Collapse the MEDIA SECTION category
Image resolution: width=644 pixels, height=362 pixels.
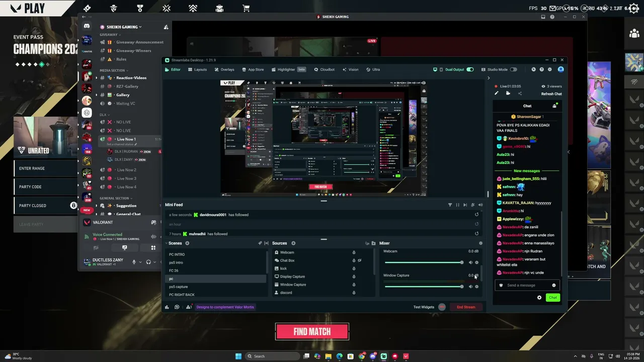(113, 70)
